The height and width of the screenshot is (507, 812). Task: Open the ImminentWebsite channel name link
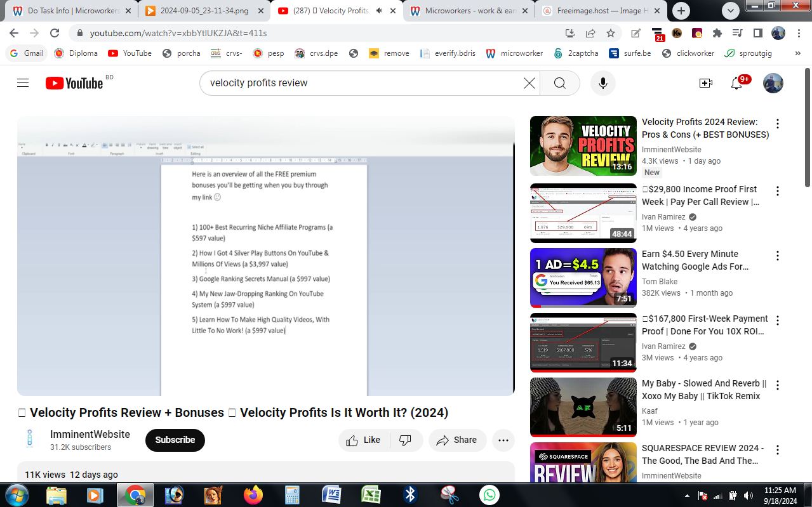point(90,434)
